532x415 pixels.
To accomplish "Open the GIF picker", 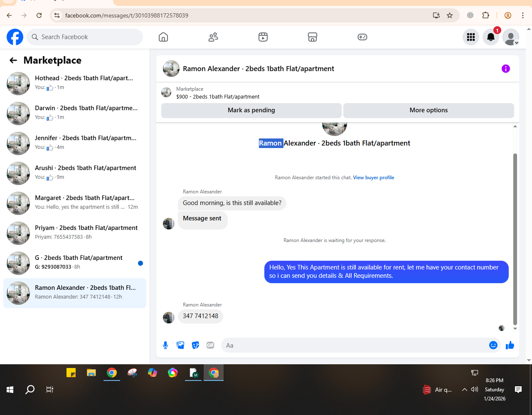I will (210, 345).
